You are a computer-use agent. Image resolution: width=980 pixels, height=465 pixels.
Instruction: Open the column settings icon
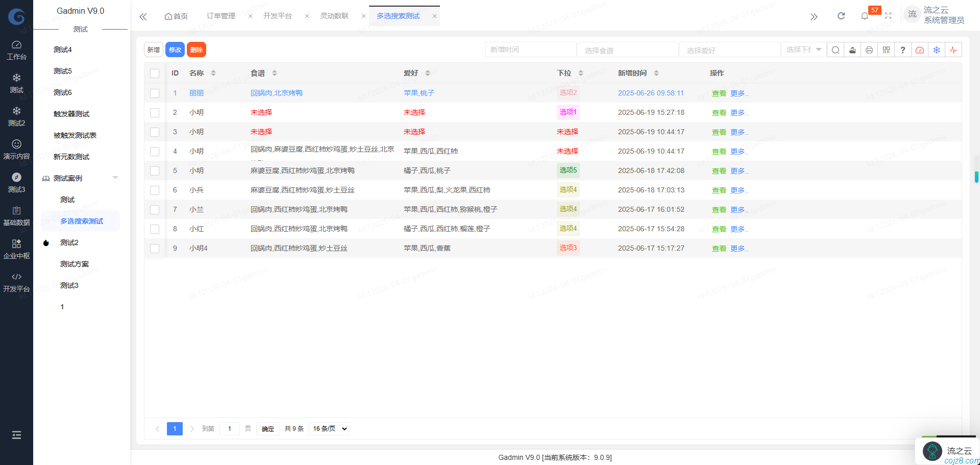(886, 50)
